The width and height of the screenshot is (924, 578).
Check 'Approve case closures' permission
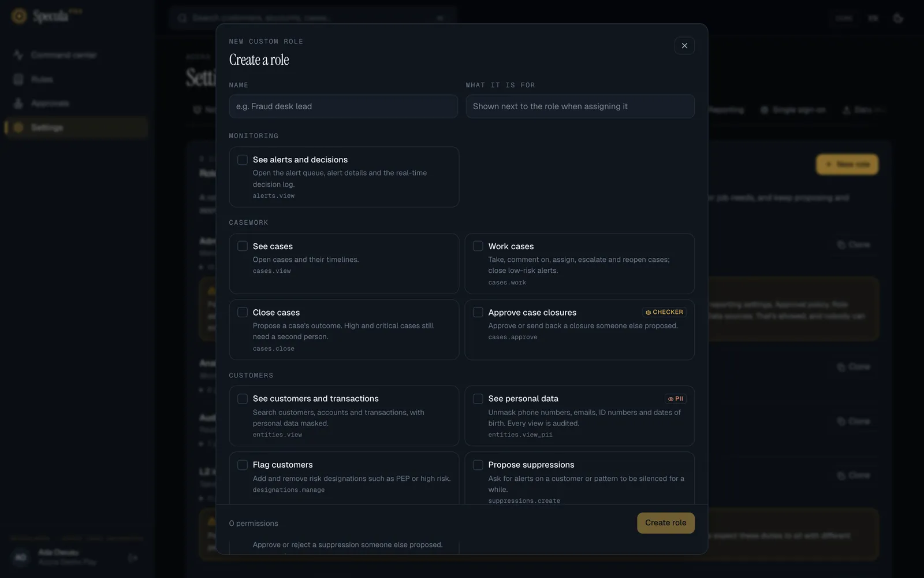point(478,312)
